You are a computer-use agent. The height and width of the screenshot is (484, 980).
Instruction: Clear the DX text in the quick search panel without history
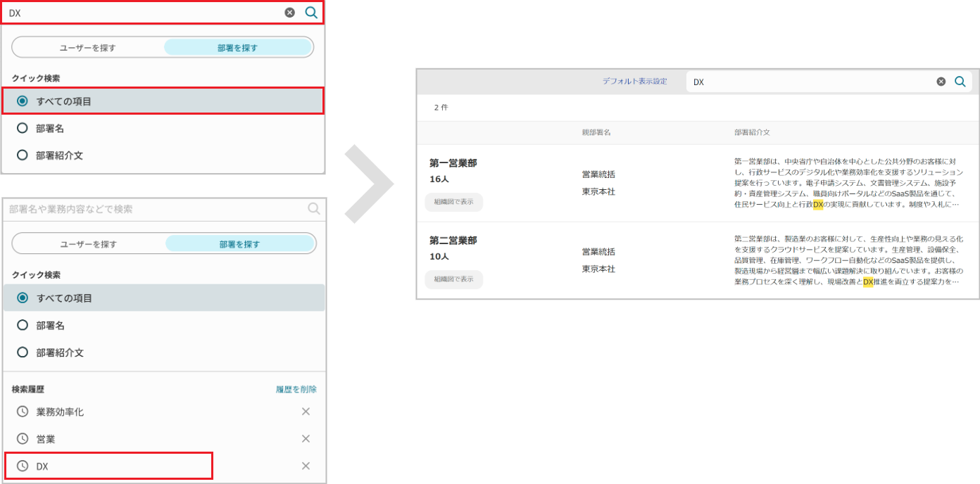point(290,13)
